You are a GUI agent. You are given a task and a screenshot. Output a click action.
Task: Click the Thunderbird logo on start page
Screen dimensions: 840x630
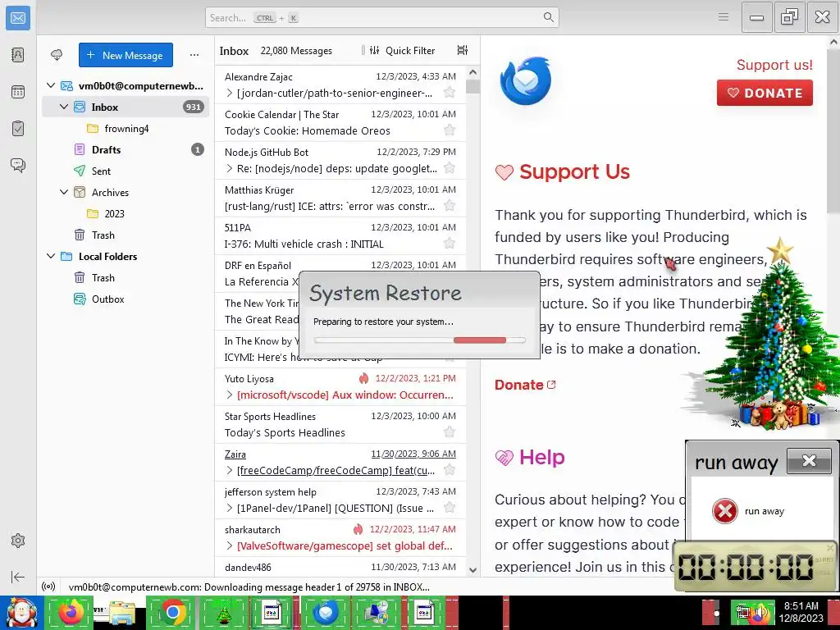(x=525, y=81)
